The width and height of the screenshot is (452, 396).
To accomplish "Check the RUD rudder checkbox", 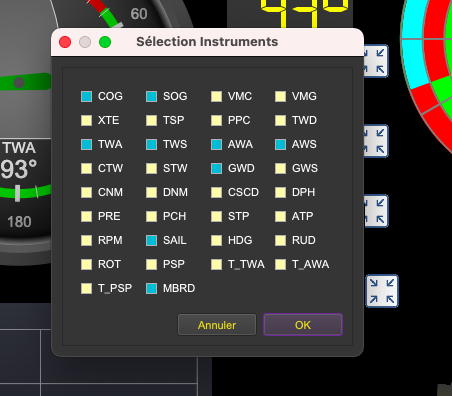I will (x=281, y=240).
